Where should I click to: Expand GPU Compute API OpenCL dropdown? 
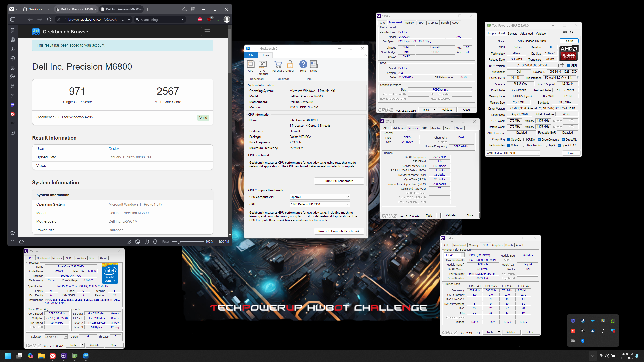[319, 197]
